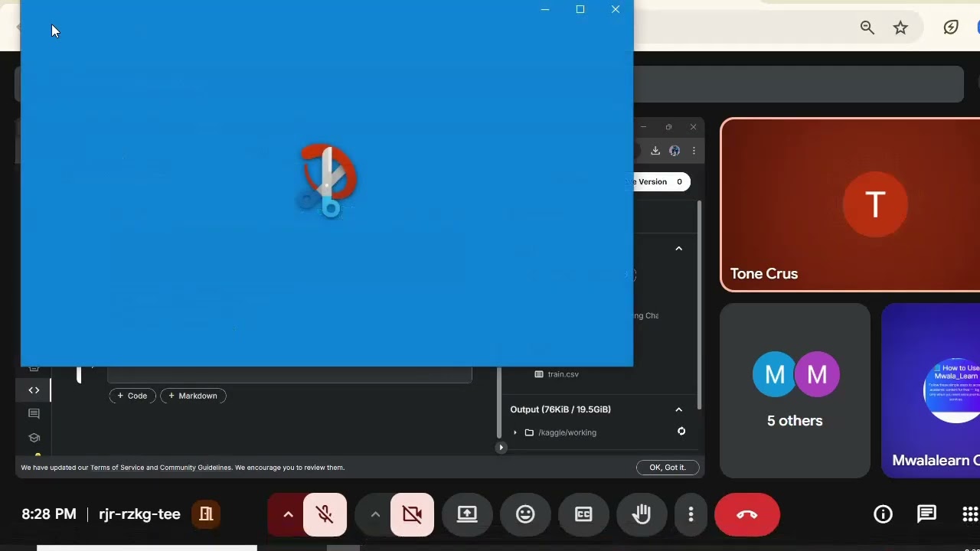980x551 pixels.
Task: Select the Mwalalearn participant tile
Action: click(931, 391)
